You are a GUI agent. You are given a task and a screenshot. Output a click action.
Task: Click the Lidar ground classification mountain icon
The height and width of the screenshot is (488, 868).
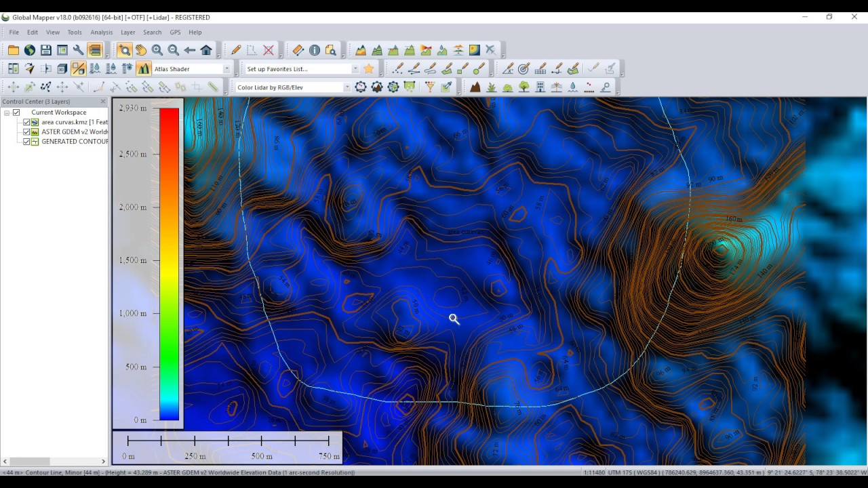click(475, 87)
